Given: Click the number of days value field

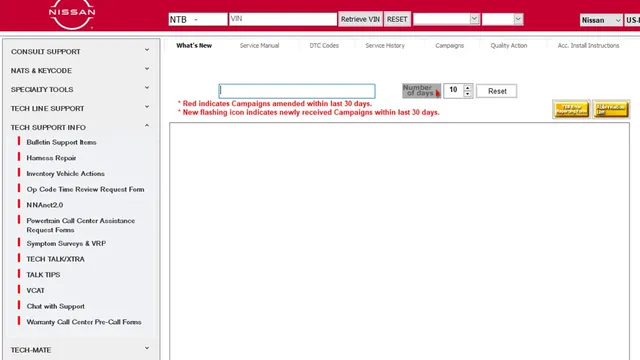Looking at the screenshot, I should click(453, 91).
